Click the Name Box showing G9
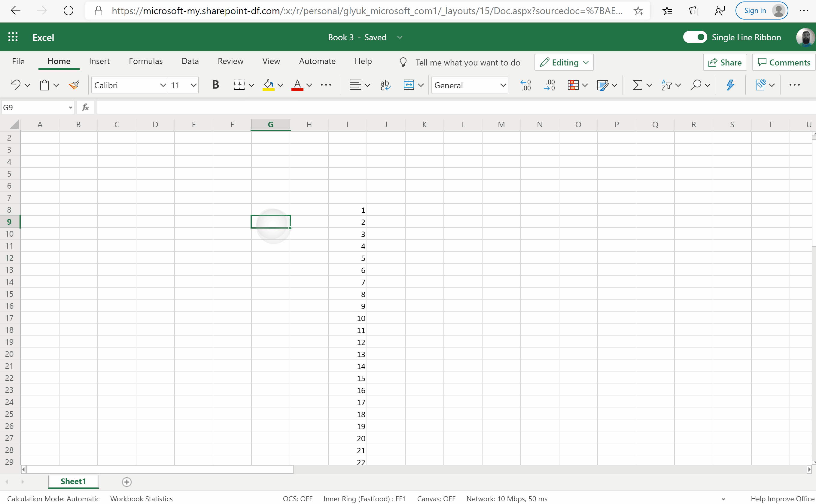 (33, 107)
